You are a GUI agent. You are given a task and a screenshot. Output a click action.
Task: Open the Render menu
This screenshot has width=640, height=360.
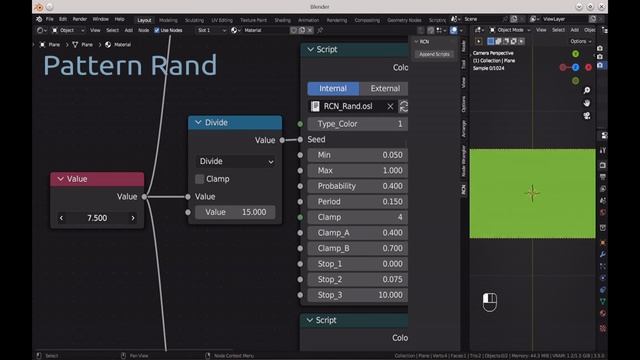[x=80, y=19]
